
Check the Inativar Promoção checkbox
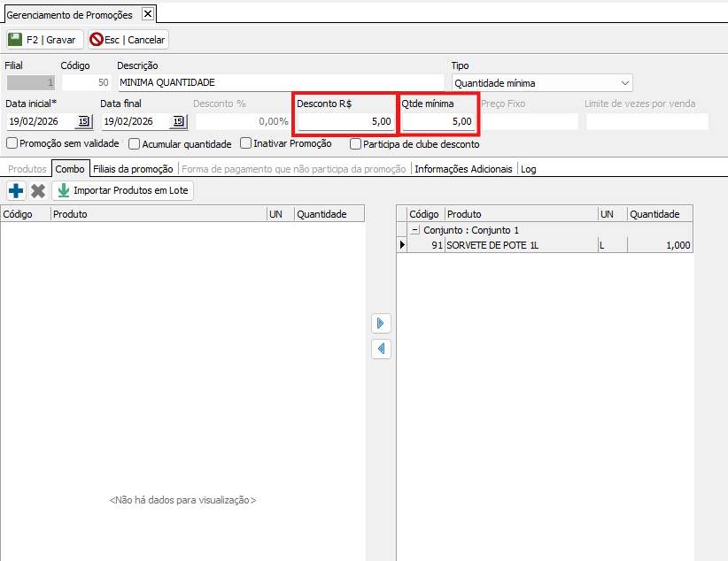(x=246, y=143)
